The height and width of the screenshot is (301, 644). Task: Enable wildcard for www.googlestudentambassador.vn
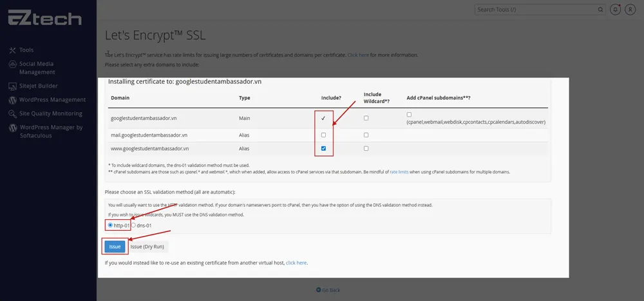click(366, 148)
